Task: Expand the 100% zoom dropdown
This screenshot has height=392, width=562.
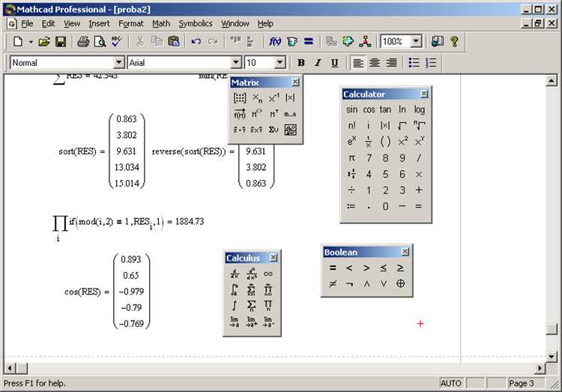Action: point(416,41)
